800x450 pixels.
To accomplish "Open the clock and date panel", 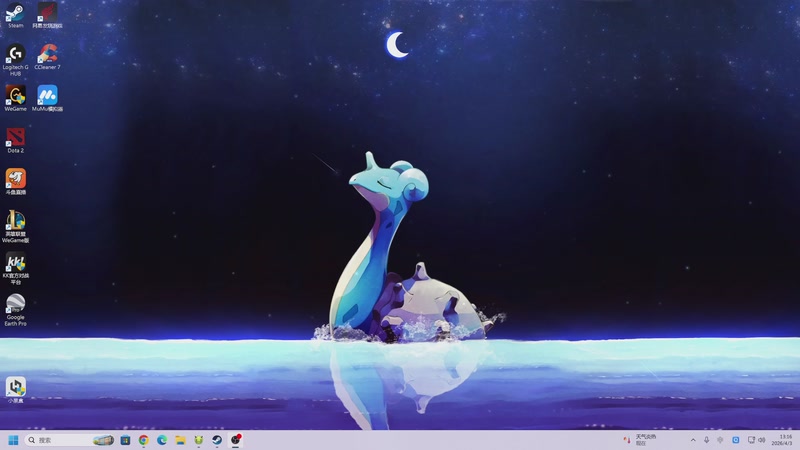I will point(782,440).
